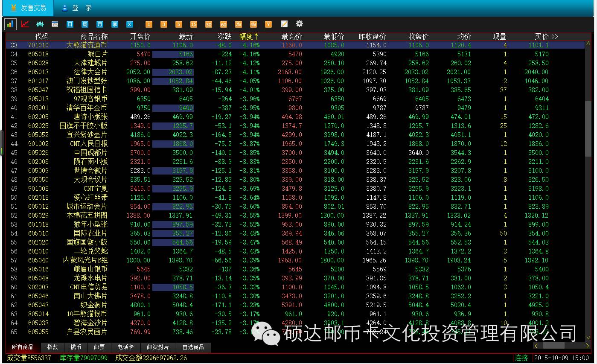Sort by 商品名称 column header

click(94, 37)
